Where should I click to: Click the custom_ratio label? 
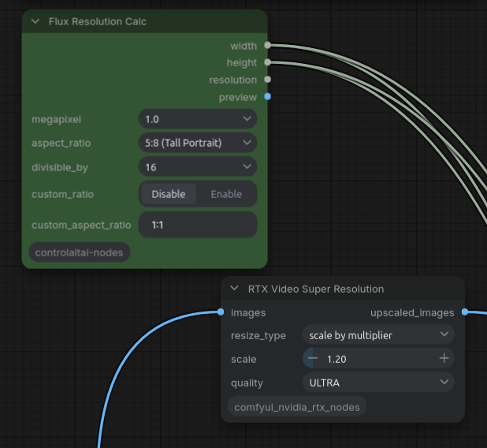[62, 194]
